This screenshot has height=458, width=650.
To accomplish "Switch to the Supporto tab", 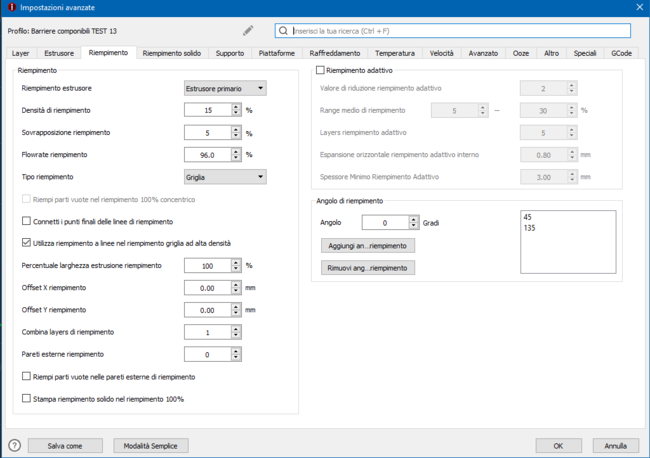I will (x=229, y=52).
